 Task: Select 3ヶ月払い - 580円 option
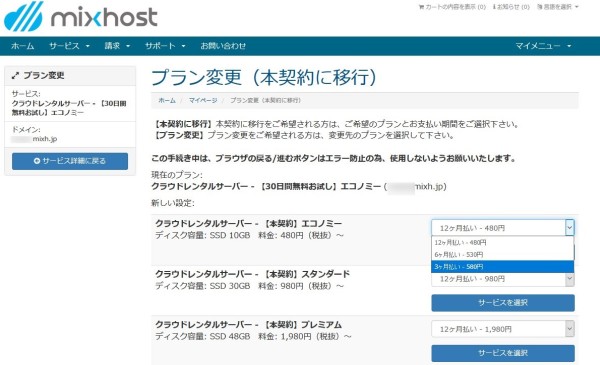click(x=502, y=267)
